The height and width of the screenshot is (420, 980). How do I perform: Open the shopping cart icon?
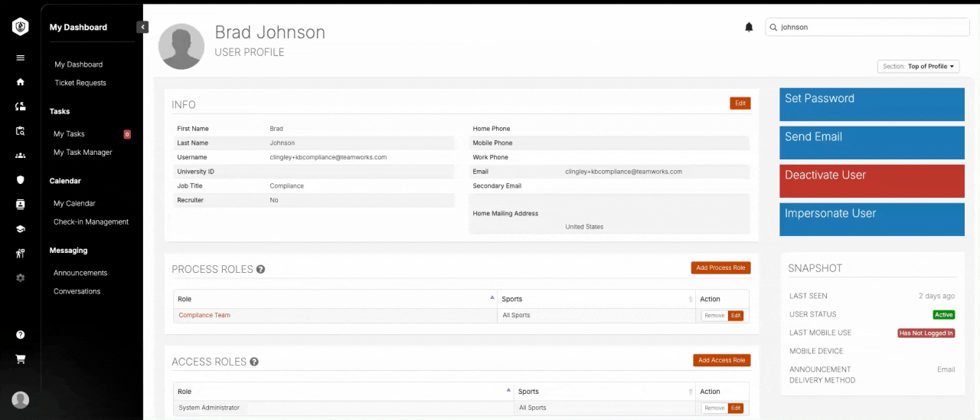(21, 359)
